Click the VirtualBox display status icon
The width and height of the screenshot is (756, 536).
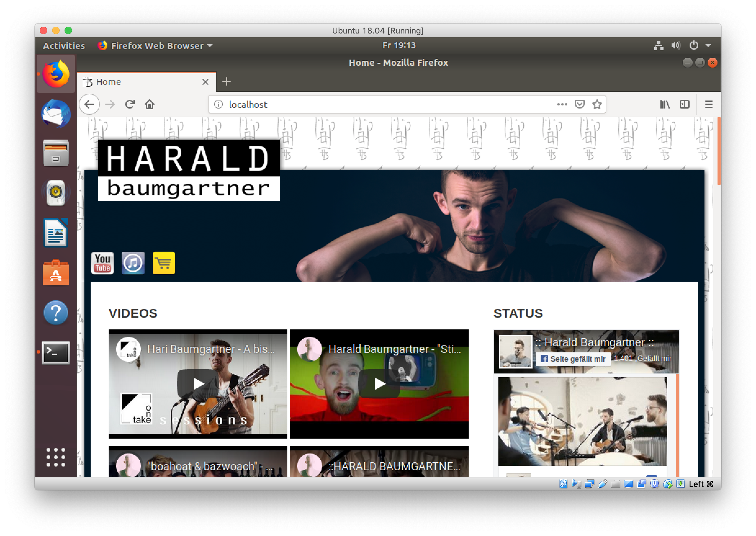pos(628,484)
